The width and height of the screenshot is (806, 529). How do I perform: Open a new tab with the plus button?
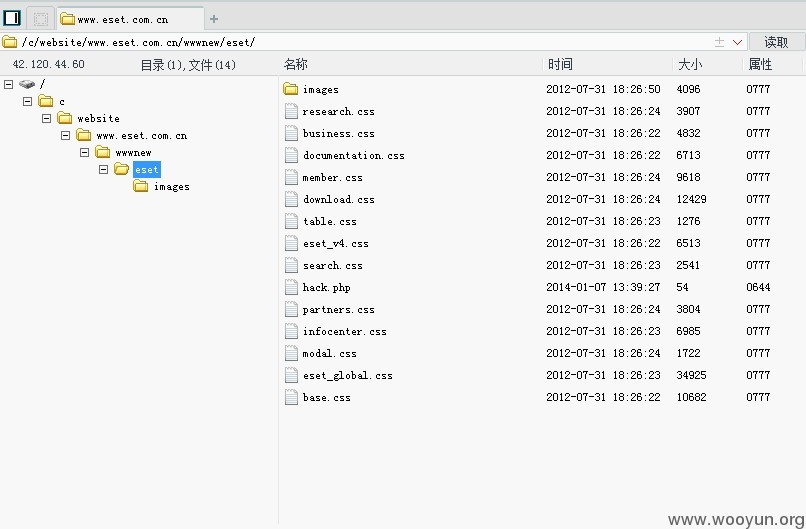click(x=214, y=19)
